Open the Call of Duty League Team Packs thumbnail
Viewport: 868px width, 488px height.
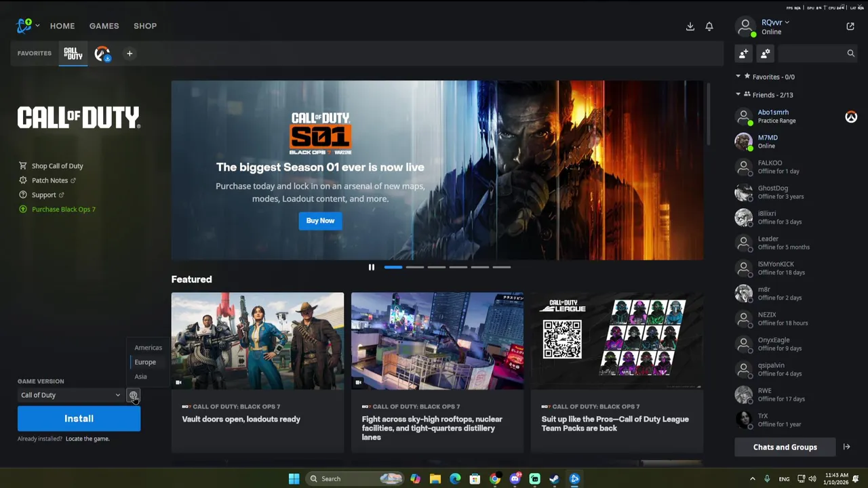click(617, 341)
